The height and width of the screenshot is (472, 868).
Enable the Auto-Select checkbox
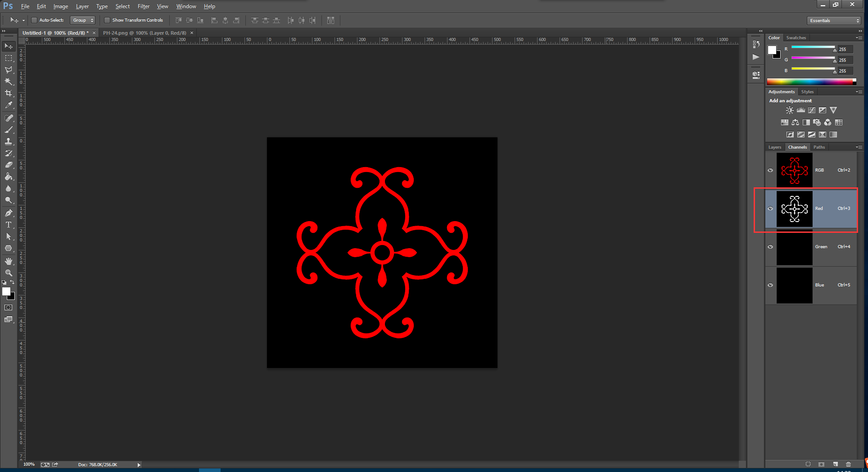34,20
